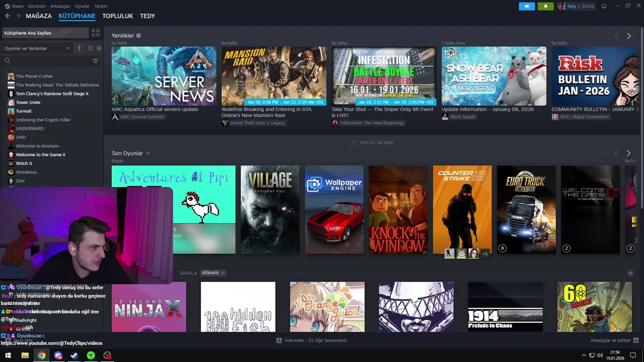Toggle the collections grid view icon
The height and width of the screenshot is (362, 644).
(x=95, y=33)
